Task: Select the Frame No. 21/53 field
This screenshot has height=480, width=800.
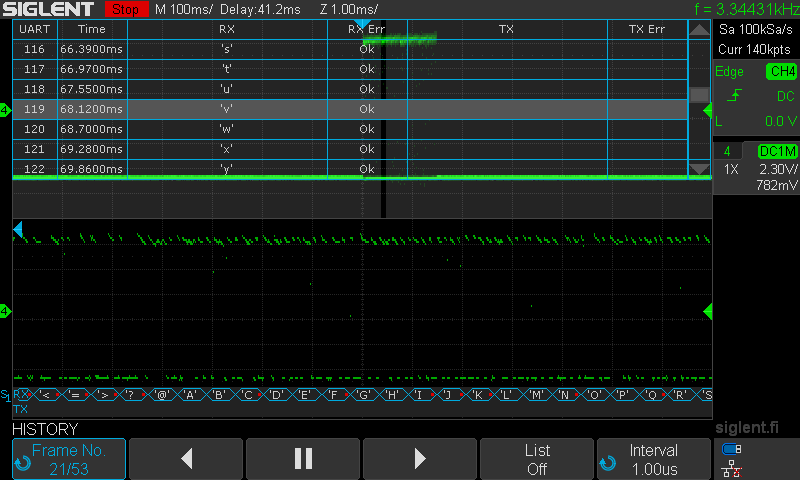Action: coord(69,459)
